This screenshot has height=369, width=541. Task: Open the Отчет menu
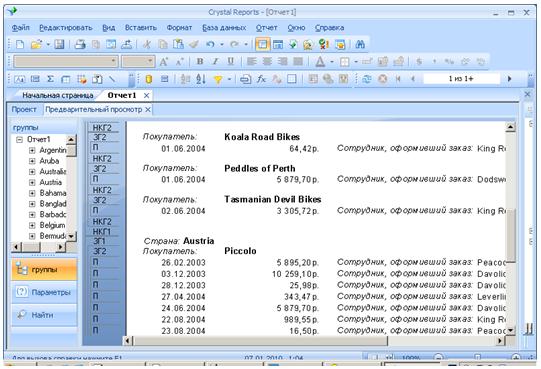266,28
